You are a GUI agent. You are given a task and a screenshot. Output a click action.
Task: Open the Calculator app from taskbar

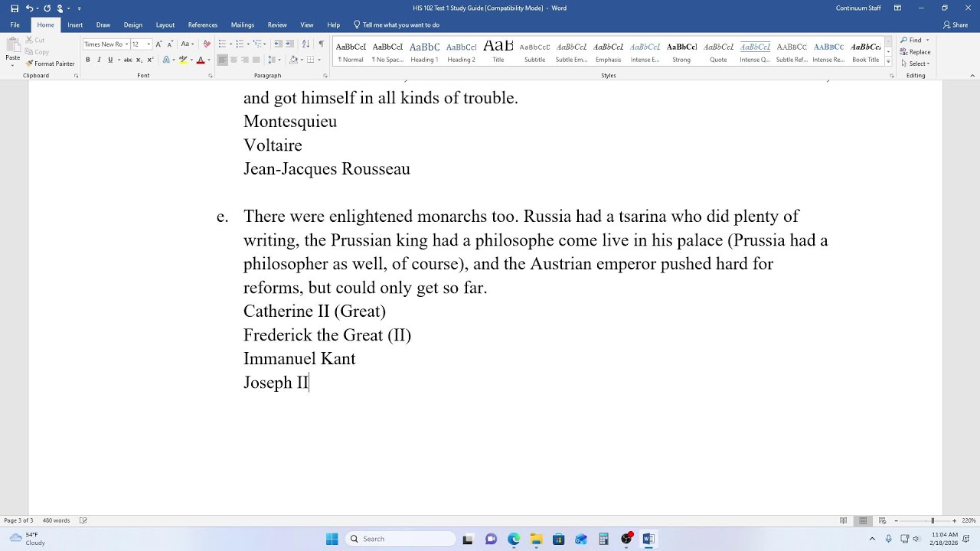pyautogui.click(x=603, y=539)
